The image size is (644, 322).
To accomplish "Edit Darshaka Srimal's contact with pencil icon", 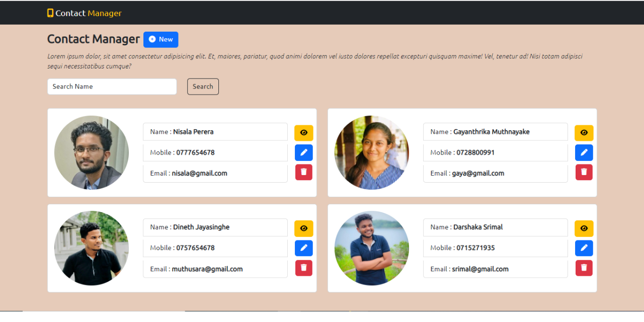I will (x=584, y=248).
